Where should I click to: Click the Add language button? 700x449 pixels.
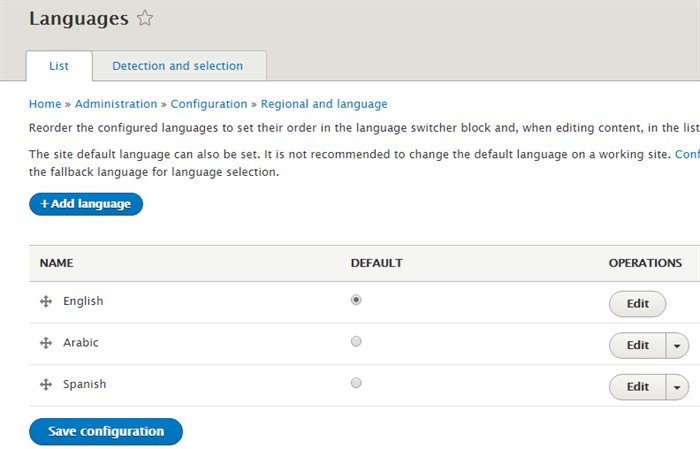[86, 204]
